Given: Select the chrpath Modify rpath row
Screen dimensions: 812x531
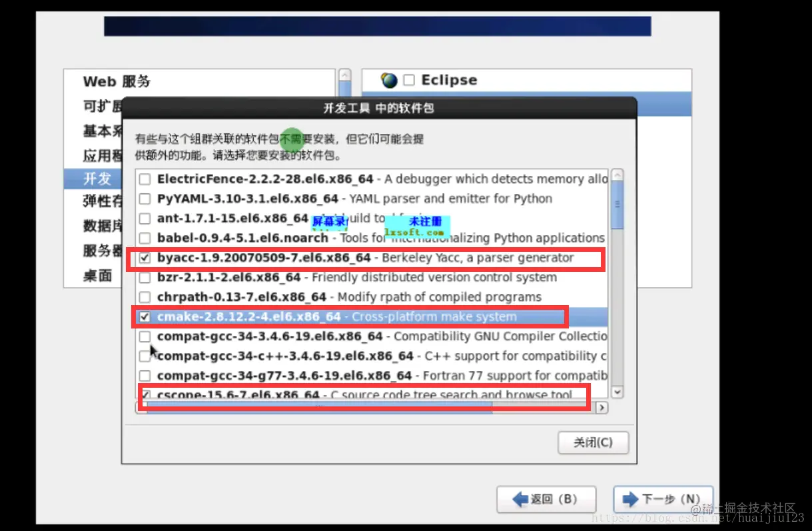Looking at the screenshot, I should pos(372,297).
